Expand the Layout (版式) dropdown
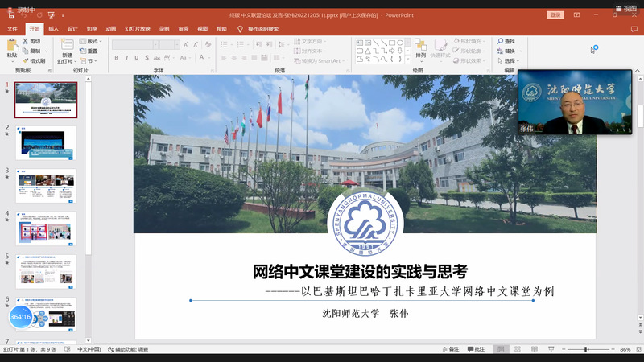This screenshot has height=362, width=644. click(90, 41)
